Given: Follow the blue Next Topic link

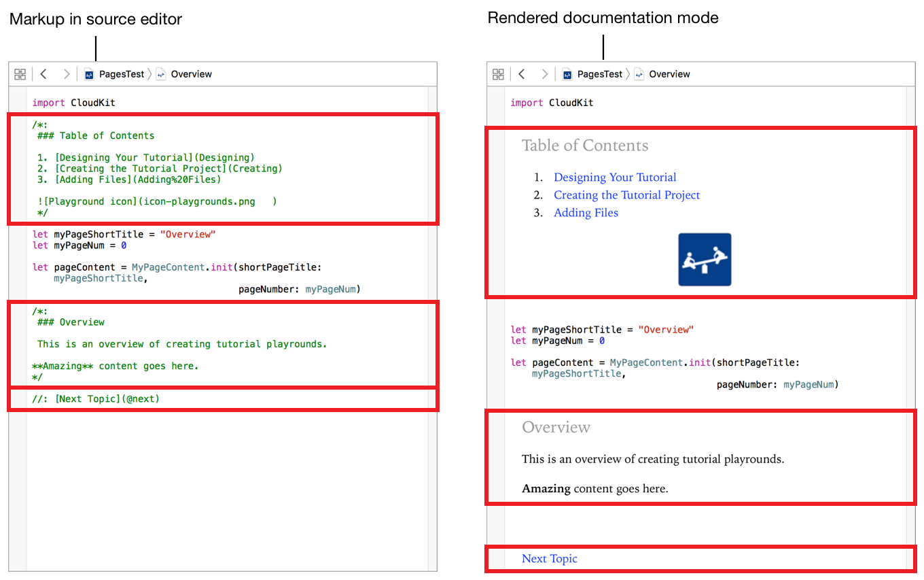Looking at the screenshot, I should tap(549, 559).
